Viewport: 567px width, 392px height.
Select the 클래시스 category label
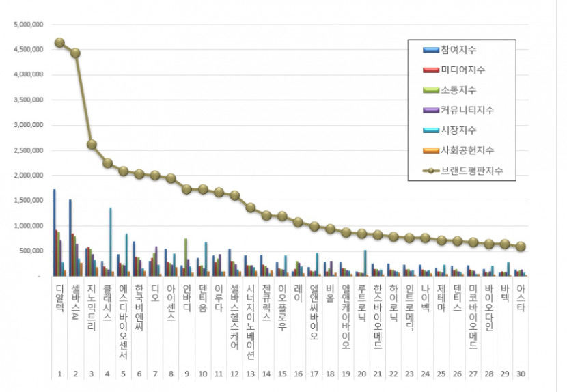tap(107, 303)
